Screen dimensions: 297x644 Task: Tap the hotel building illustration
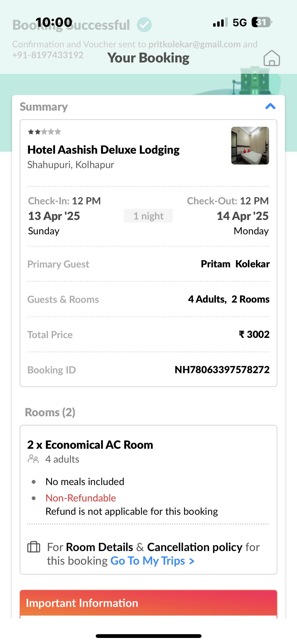pyautogui.click(x=254, y=81)
